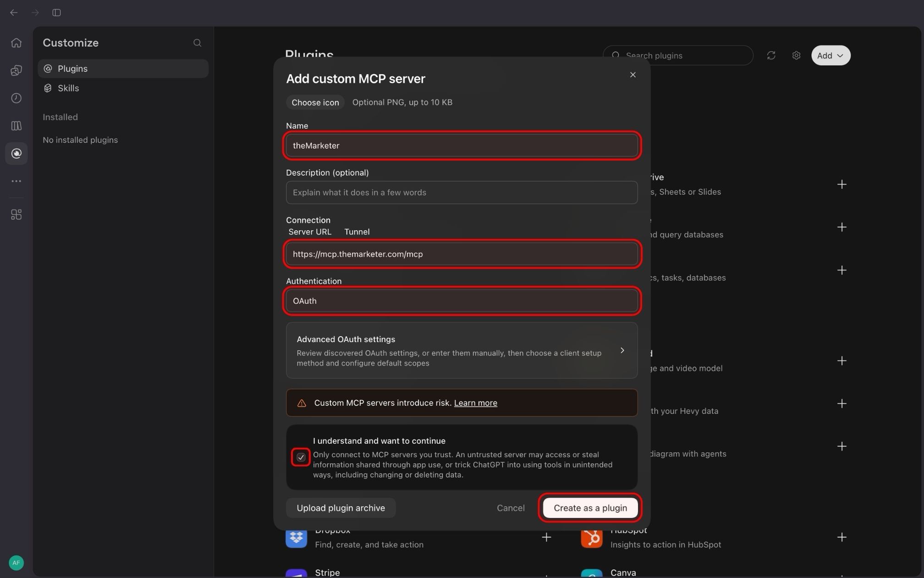Screen dimensions: 924x578
Task: Select the Plugins sidebar item
Action: click(x=123, y=68)
